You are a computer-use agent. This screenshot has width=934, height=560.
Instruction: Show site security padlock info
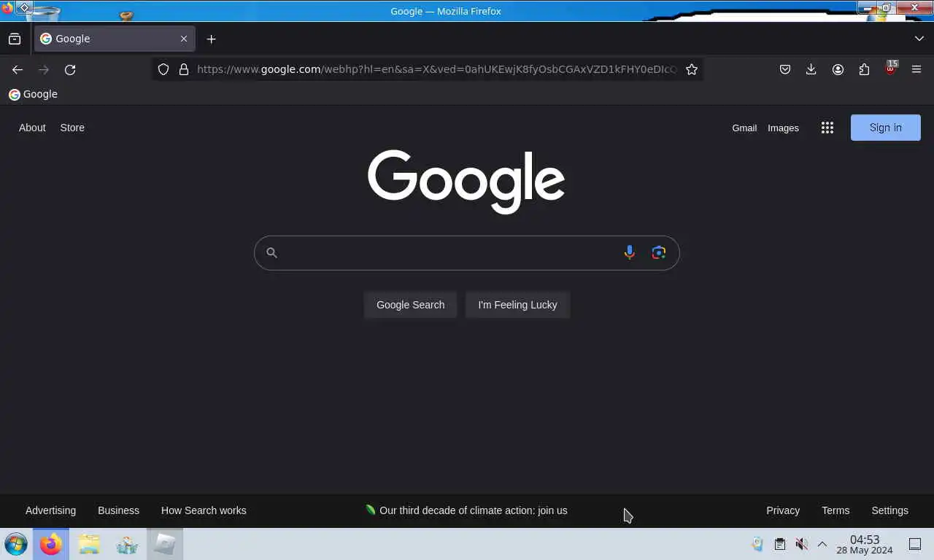pyautogui.click(x=184, y=69)
